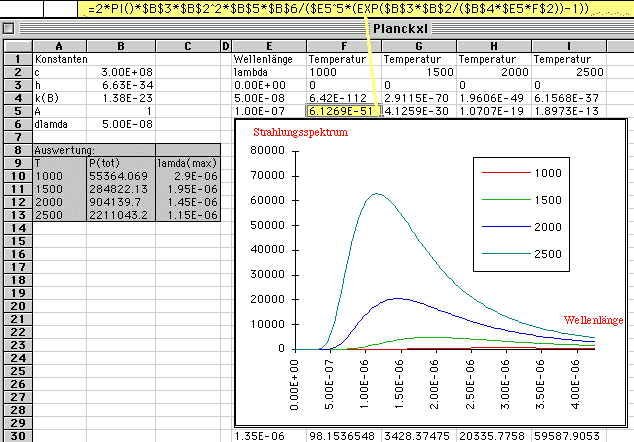Click the 'Auswertung:' cell

[59, 150]
